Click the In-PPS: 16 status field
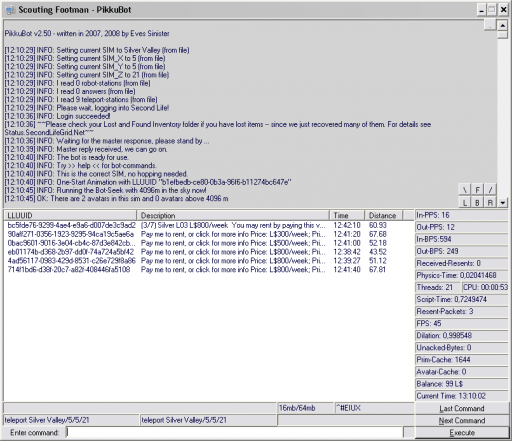The width and height of the screenshot is (512, 441). (462, 215)
